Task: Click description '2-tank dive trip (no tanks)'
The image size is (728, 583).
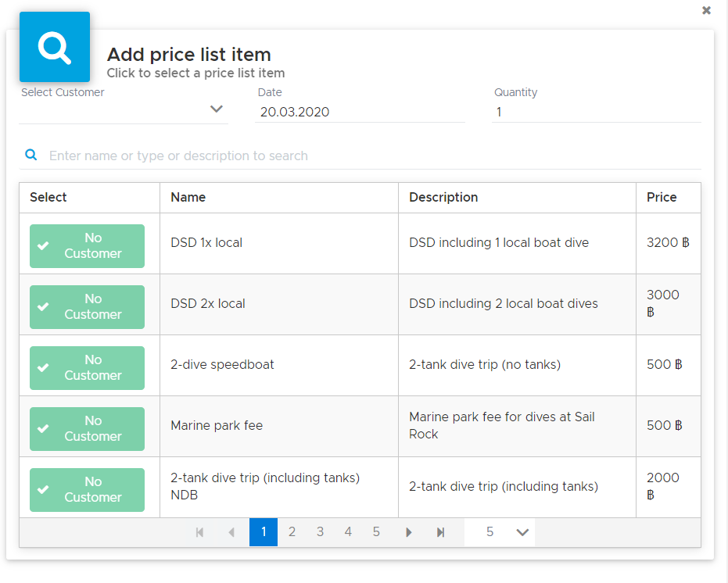Action: coord(485,364)
